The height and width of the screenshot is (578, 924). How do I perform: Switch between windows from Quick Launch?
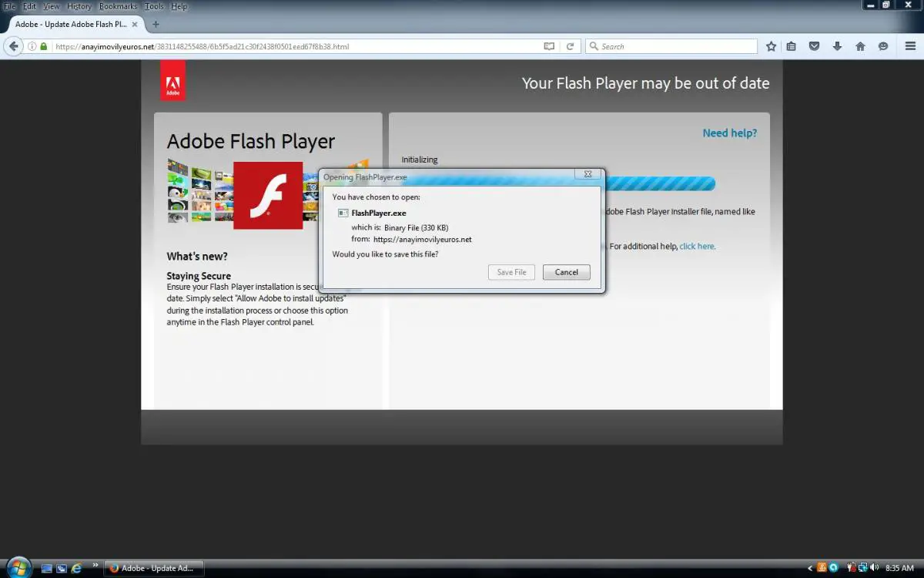[62, 568]
